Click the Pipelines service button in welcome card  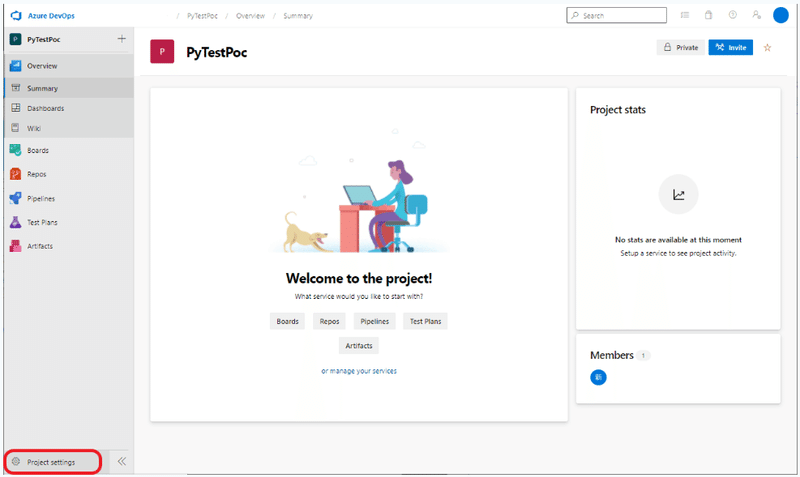coord(374,321)
